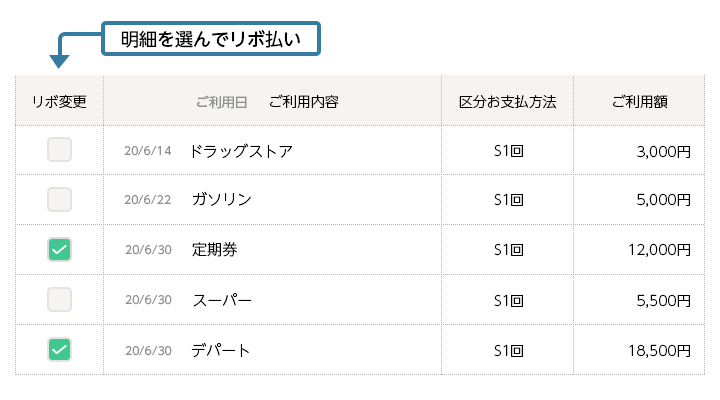Viewport: 720px width, 400px height.
Task: Click the 区分お支払方法 column header
Action: click(x=507, y=101)
